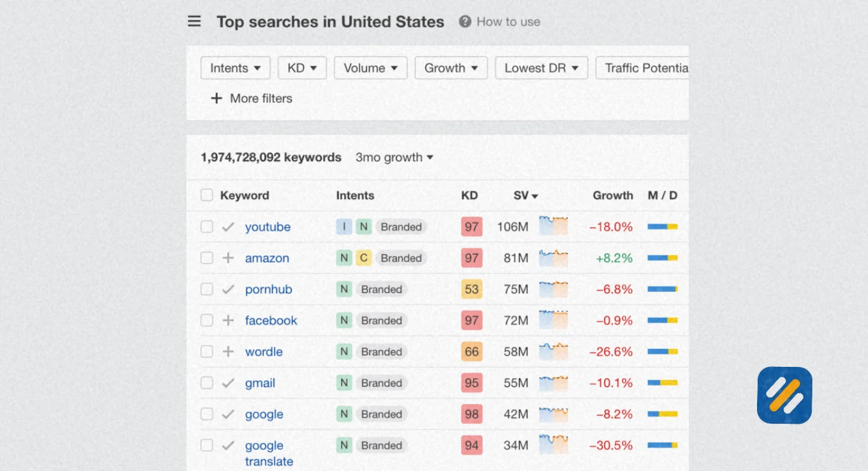Click the How to use help icon
Viewport: 868px width, 471px height.
pos(465,22)
